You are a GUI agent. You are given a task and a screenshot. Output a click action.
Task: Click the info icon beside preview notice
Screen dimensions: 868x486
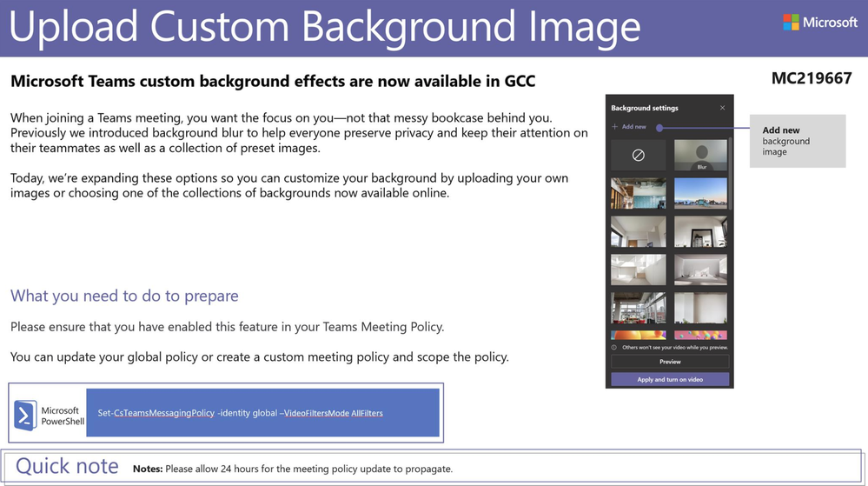614,348
